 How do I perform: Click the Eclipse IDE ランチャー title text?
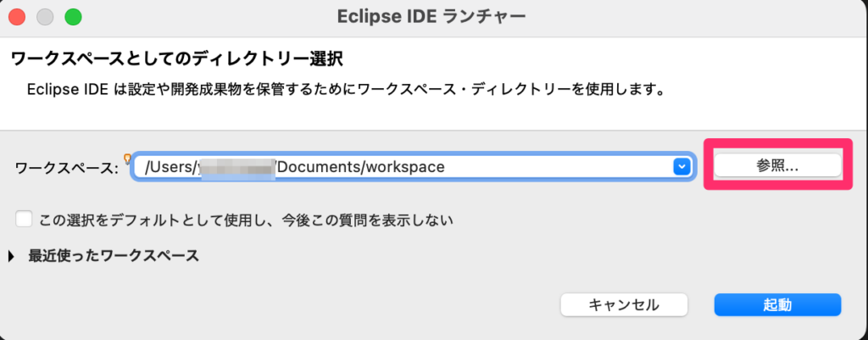(x=431, y=17)
